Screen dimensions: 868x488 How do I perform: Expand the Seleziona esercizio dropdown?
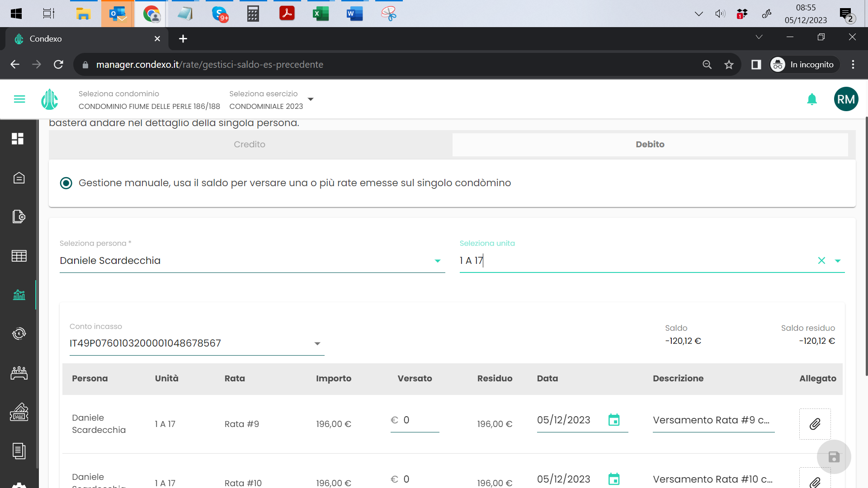pos(311,99)
